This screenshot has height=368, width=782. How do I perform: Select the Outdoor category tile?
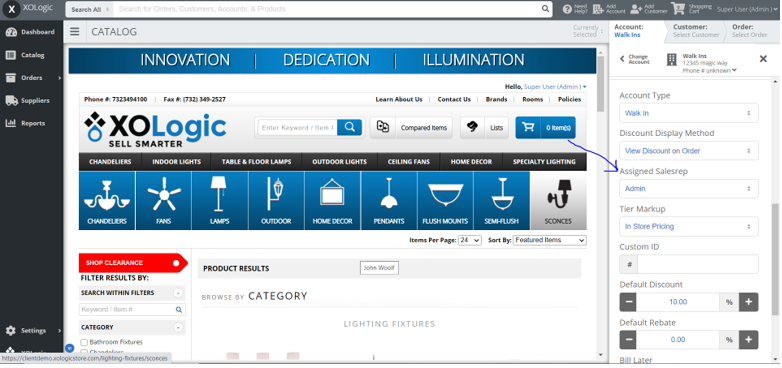pos(276,200)
